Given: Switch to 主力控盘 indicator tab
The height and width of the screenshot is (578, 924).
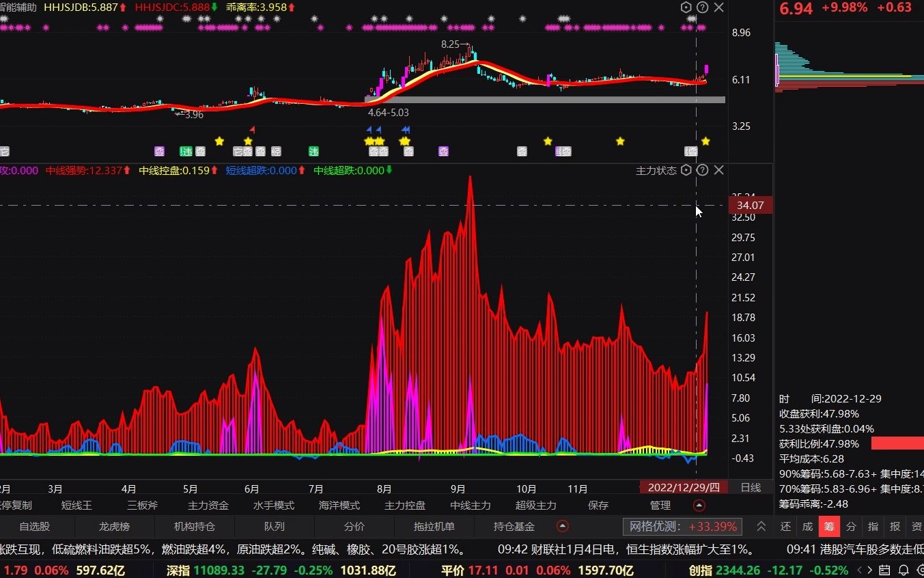Looking at the screenshot, I should click(x=405, y=506).
